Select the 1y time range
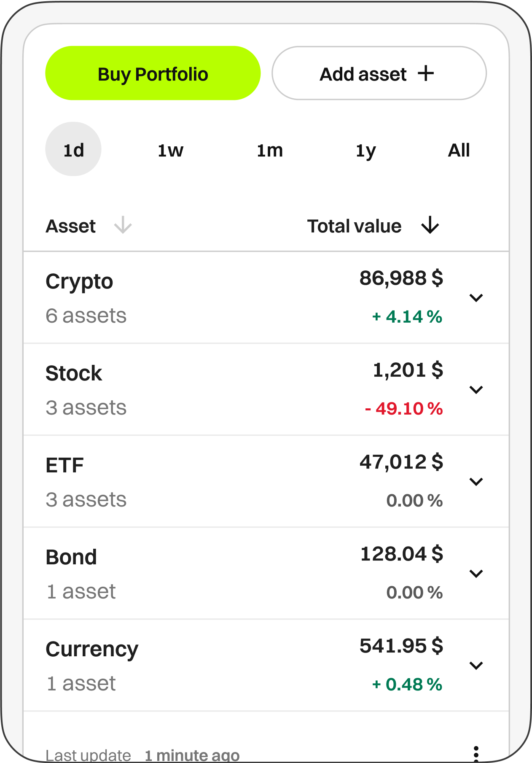This screenshot has width=532, height=763. pos(365,150)
